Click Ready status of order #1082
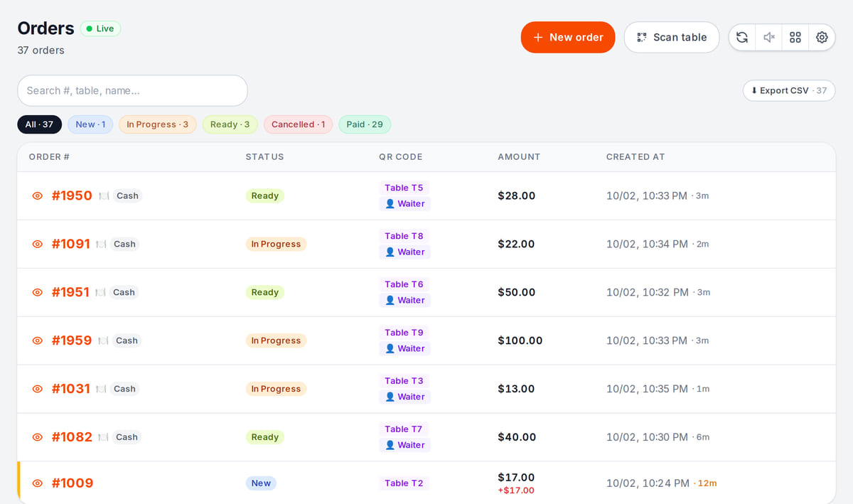The image size is (853, 504). 265,437
